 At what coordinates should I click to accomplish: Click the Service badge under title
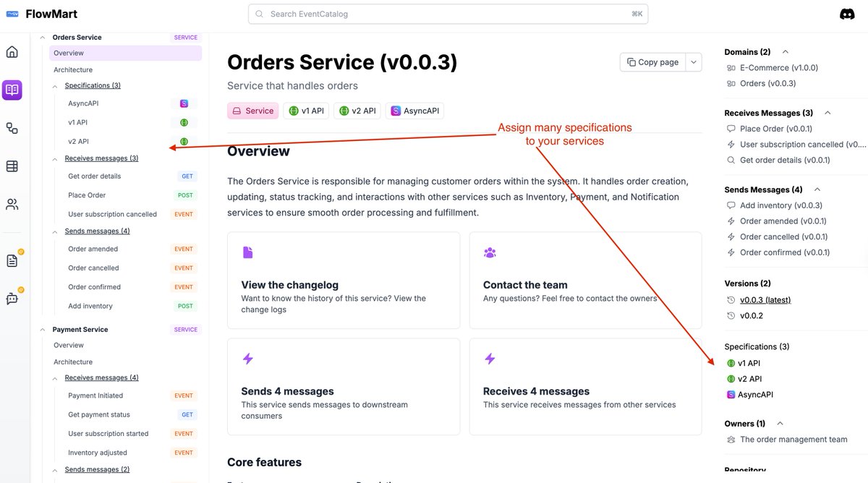pyautogui.click(x=252, y=111)
